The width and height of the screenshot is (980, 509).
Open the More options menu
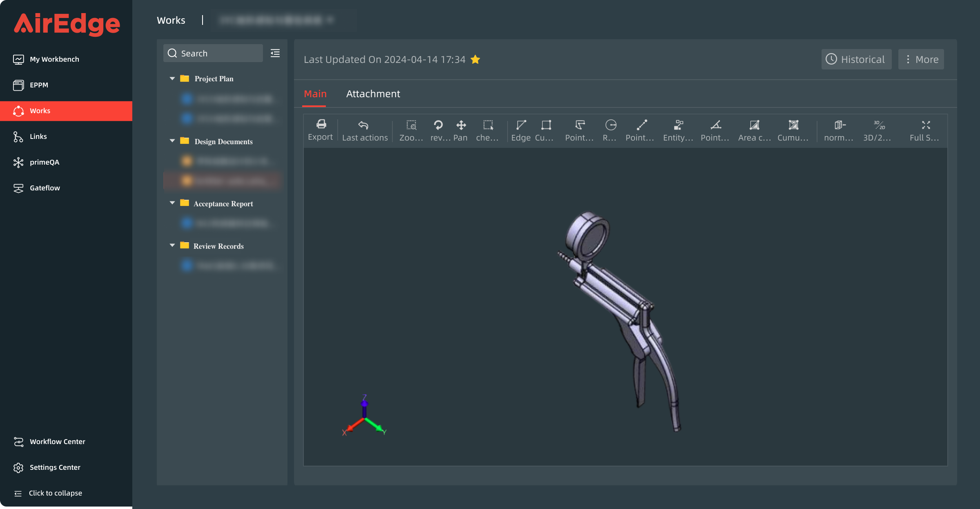pos(921,59)
